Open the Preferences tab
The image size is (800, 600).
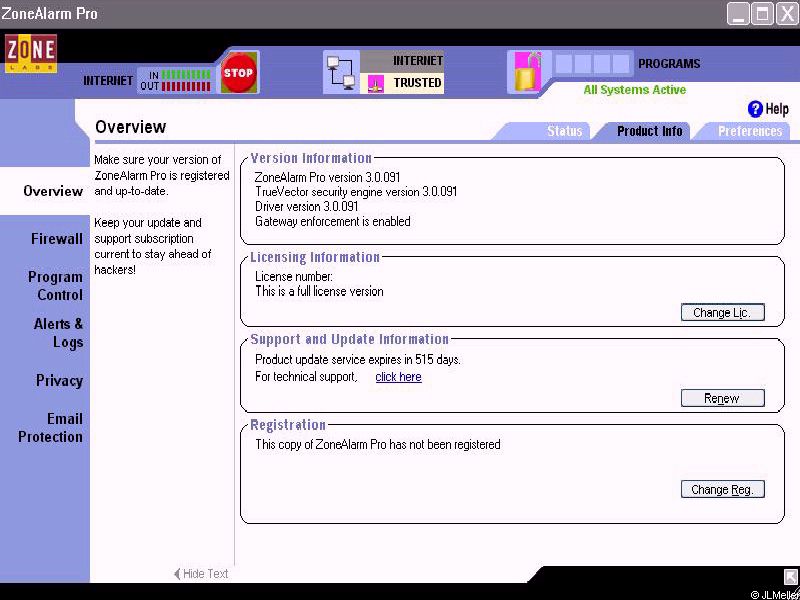[x=750, y=131]
